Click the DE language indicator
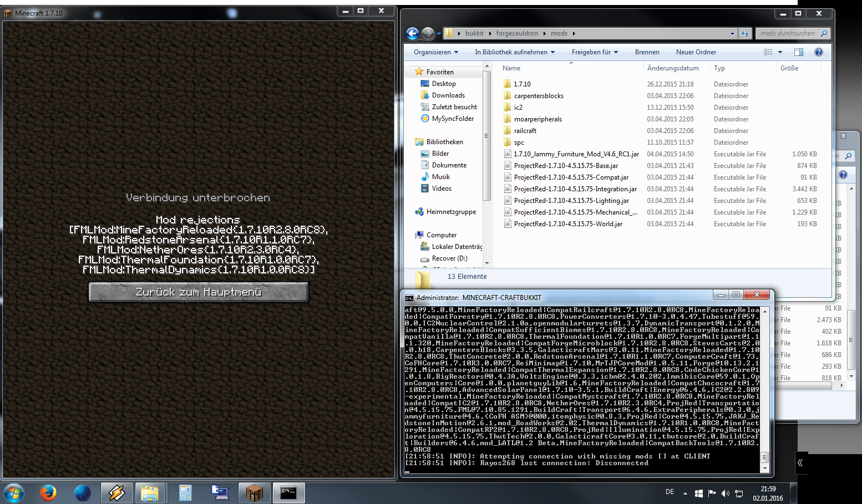Screen dimensions: 862x504 670,492
